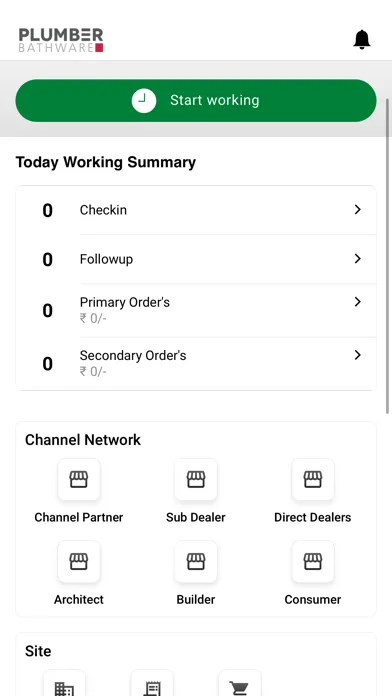Select the Direct Dealers icon
392x696 pixels.
(313, 479)
